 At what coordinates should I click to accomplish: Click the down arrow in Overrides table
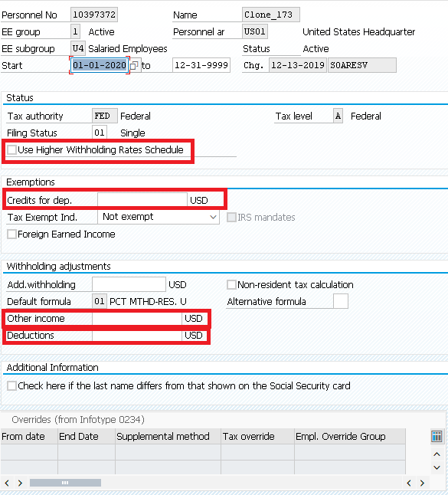tap(437, 467)
